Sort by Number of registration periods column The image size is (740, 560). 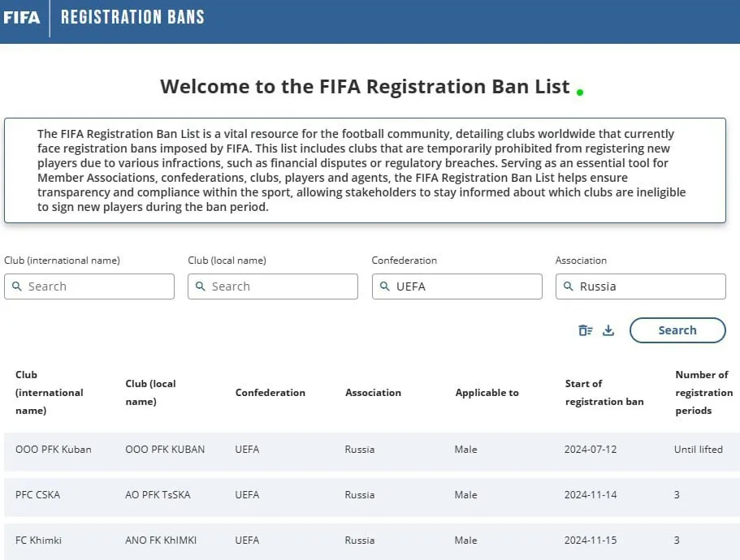pyautogui.click(x=703, y=393)
